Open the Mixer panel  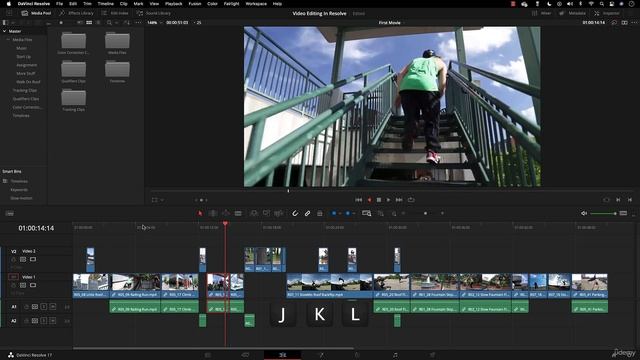[x=541, y=13]
